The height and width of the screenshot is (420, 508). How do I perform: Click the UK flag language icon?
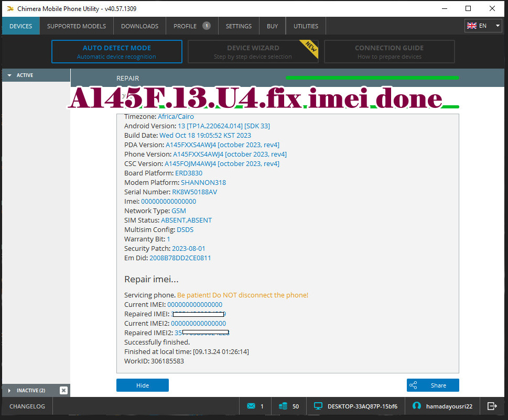471,26
